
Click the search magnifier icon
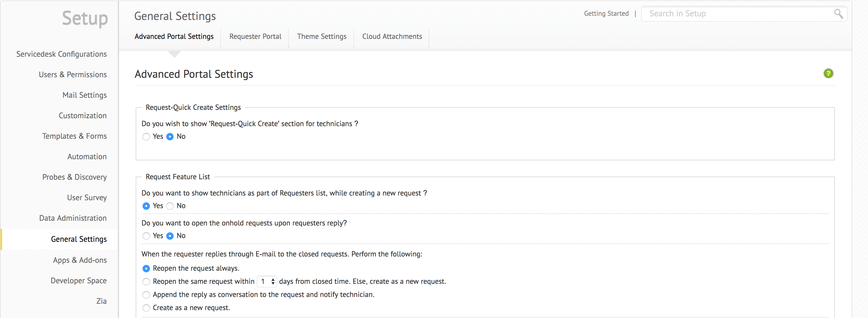point(838,14)
